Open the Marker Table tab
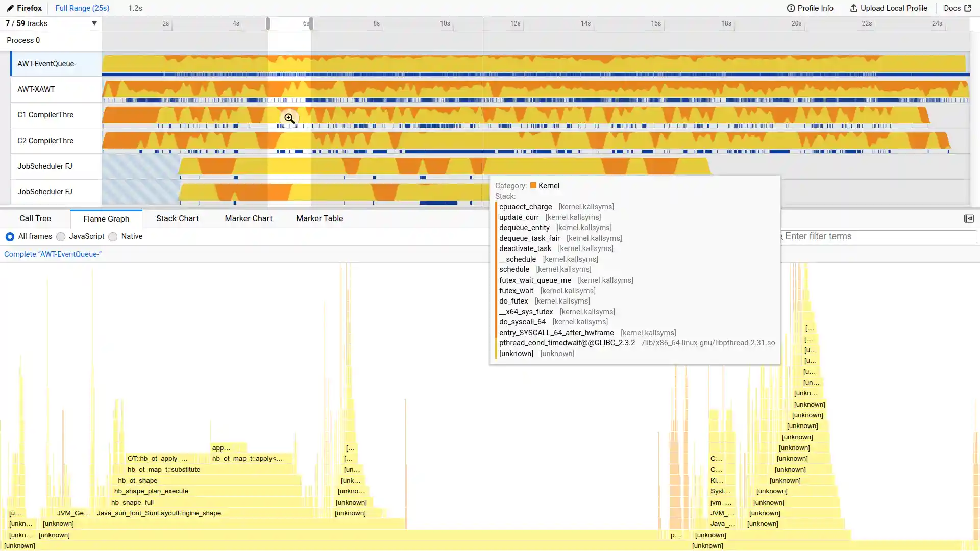 [x=319, y=218]
